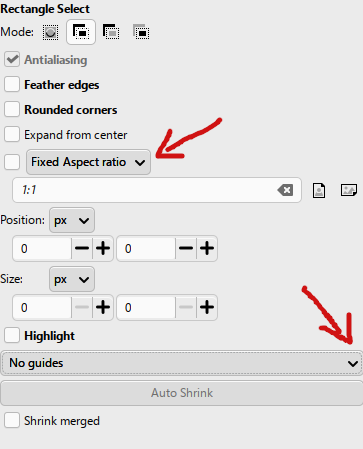Choose the Intersect with selection mode icon
Viewport: 363px width, 449px height.
click(x=141, y=32)
